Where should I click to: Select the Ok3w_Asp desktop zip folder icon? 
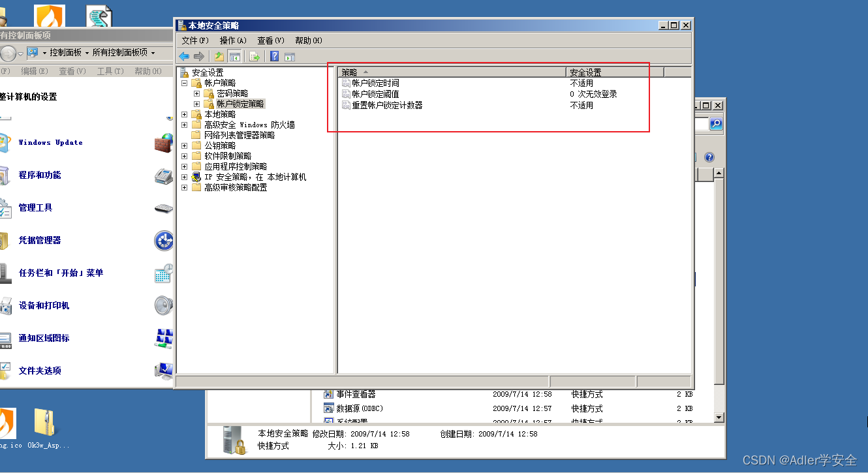(45, 423)
